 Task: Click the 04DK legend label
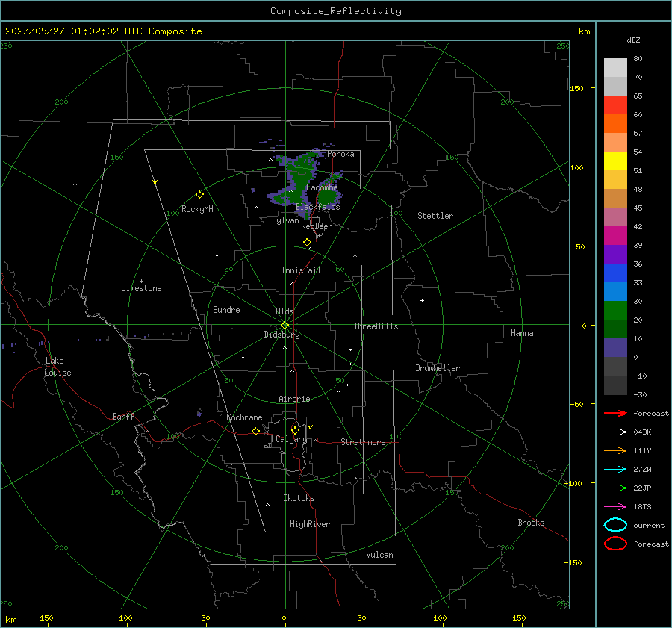[x=642, y=432]
